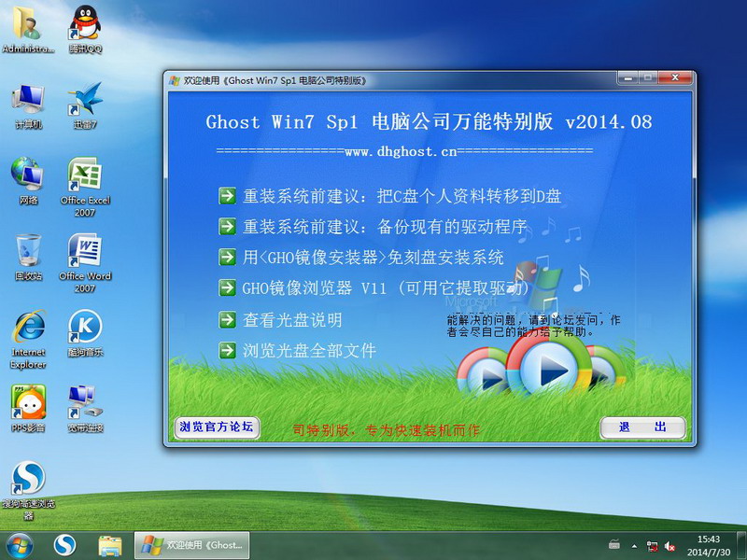Select the 回收站 recycle bin icon

point(28,258)
